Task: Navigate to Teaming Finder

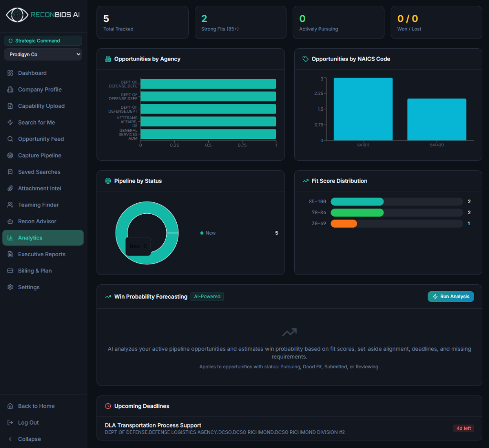Action: click(43, 205)
